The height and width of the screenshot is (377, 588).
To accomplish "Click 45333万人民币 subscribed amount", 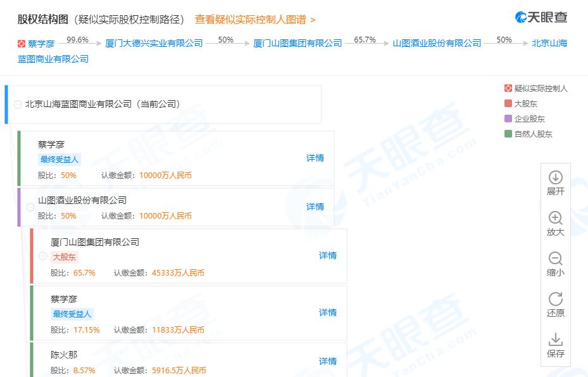I will click(178, 273).
